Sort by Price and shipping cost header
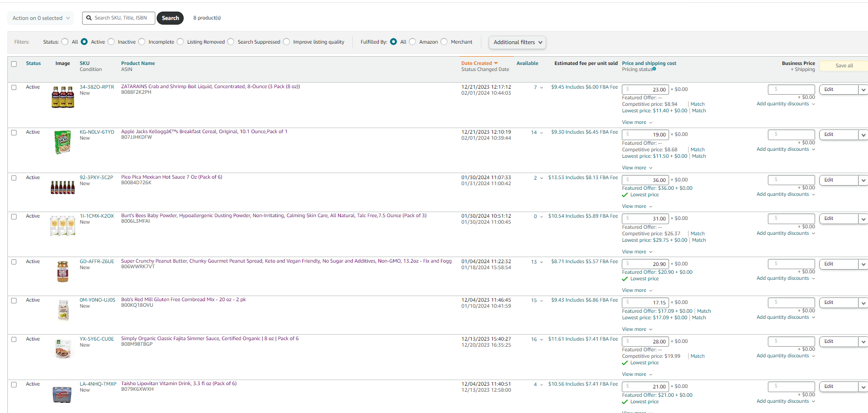Image resolution: width=868 pixels, height=413 pixels. click(x=649, y=64)
